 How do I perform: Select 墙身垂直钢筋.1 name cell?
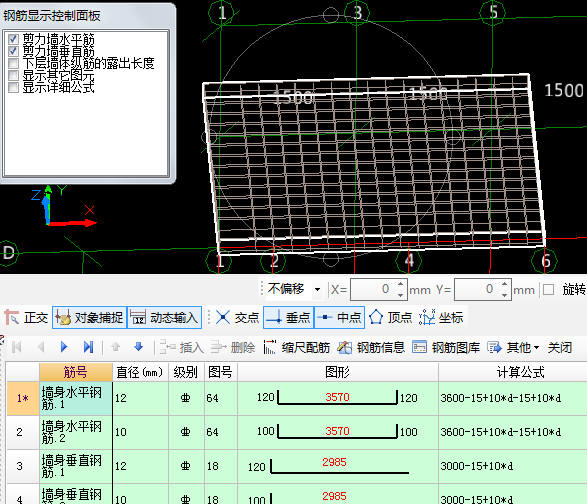(76, 466)
